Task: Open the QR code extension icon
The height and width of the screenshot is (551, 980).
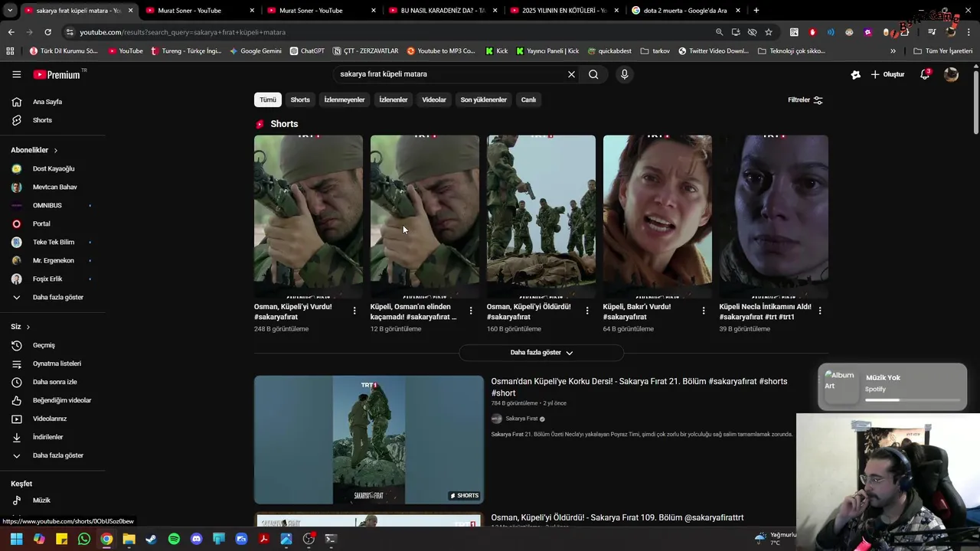Action: tap(794, 32)
